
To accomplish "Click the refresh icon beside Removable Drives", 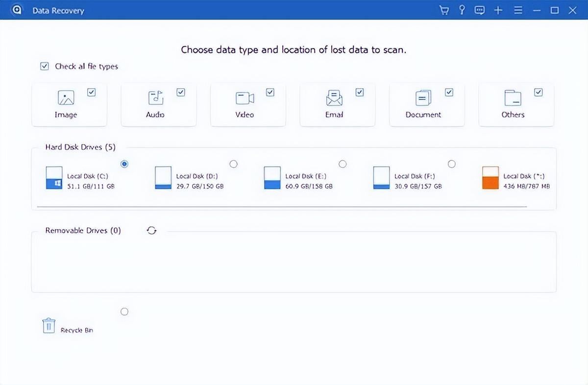I will coord(152,231).
